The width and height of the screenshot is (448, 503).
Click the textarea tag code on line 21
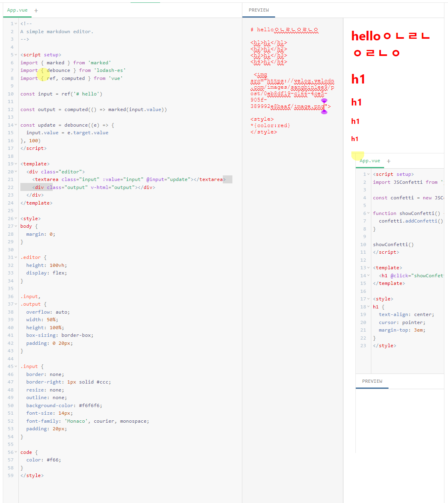[129, 179]
